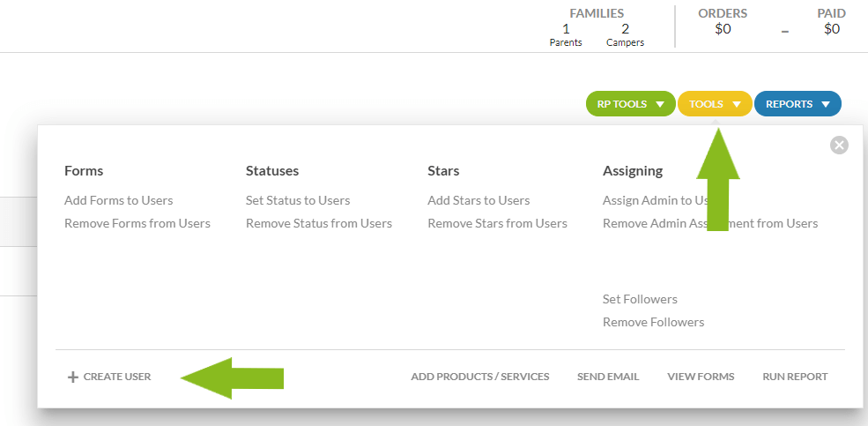Select Remove Status from Users
Image resolution: width=868 pixels, height=426 pixels.
coord(318,223)
